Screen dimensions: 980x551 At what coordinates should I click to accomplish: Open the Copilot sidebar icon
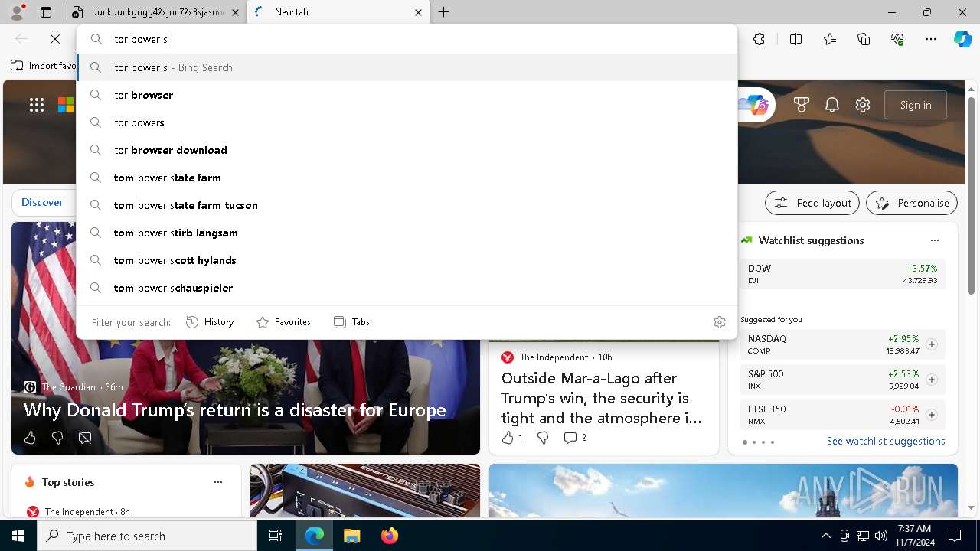tap(962, 39)
